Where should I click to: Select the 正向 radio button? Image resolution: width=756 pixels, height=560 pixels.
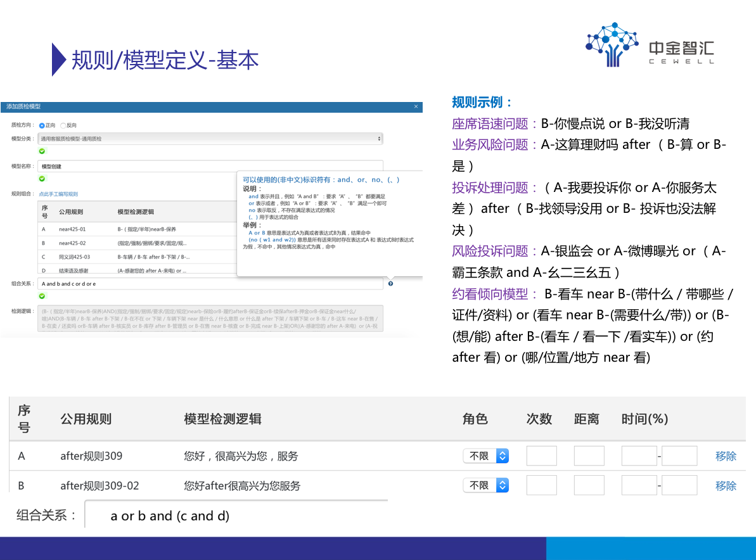tap(42, 125)
